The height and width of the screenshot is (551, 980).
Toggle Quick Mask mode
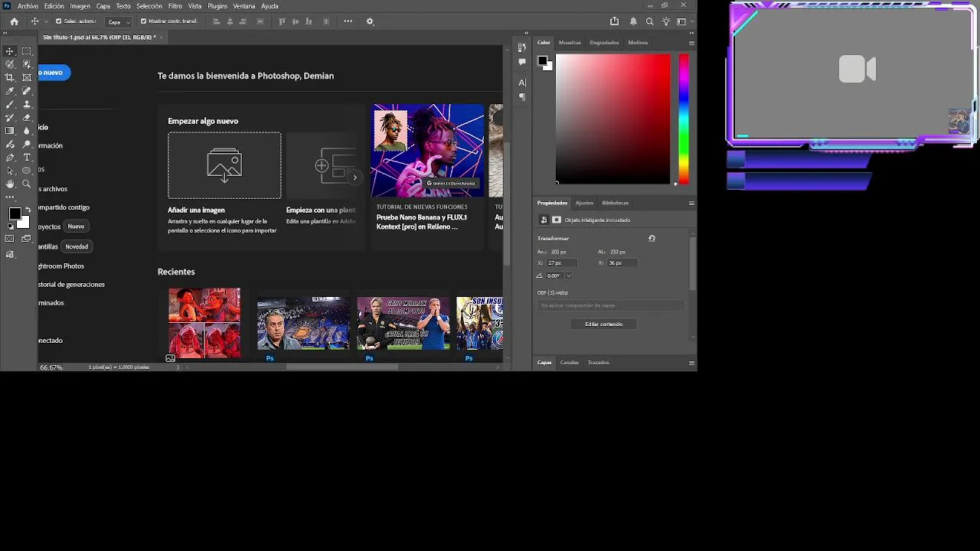pyautogui.click(x=10, y=239)
